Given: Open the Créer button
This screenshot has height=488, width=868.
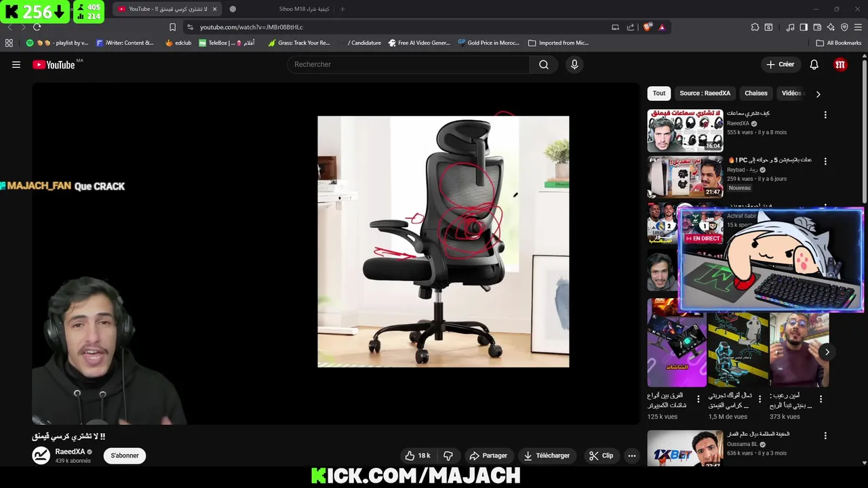Looking at the screenshot, I should click(x=780, y=64).
